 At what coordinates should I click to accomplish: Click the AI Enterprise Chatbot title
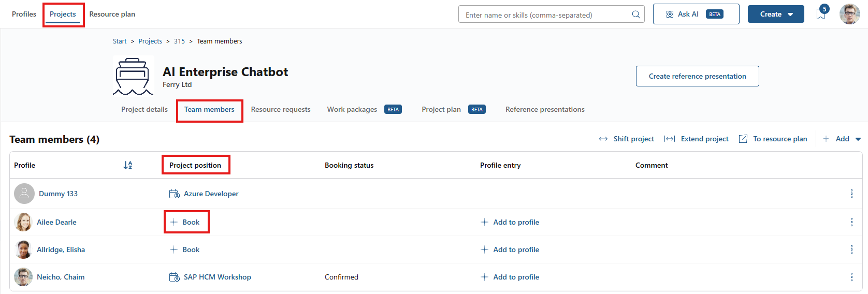click(225, 72)
